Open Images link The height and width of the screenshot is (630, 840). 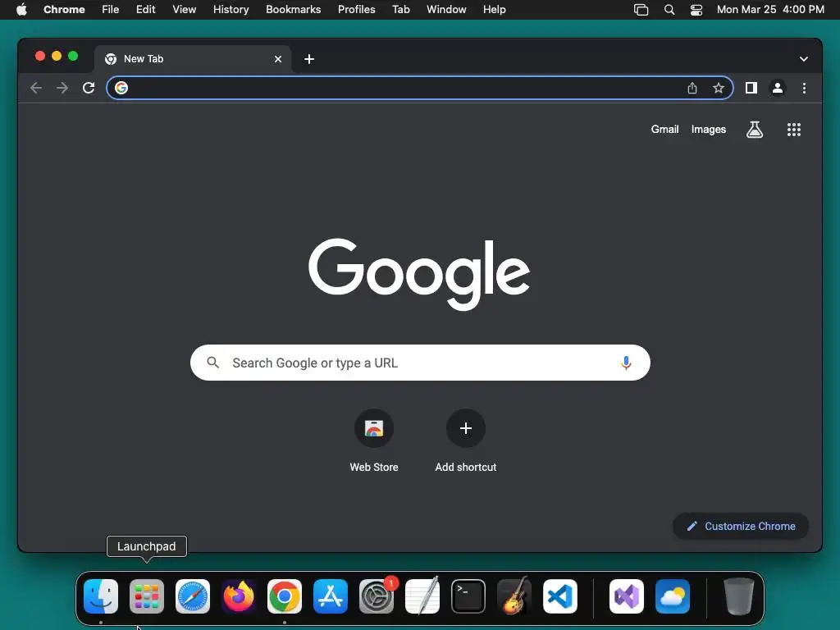tap(708, 129)
